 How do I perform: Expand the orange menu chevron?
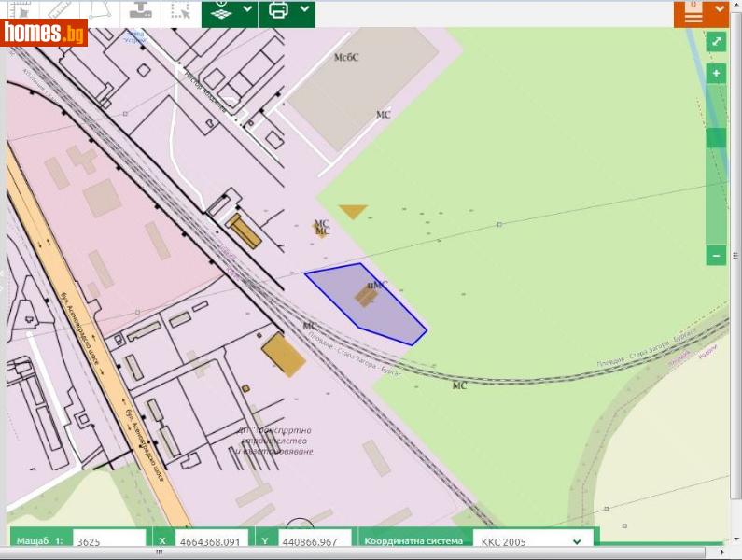tap(718, 11)
